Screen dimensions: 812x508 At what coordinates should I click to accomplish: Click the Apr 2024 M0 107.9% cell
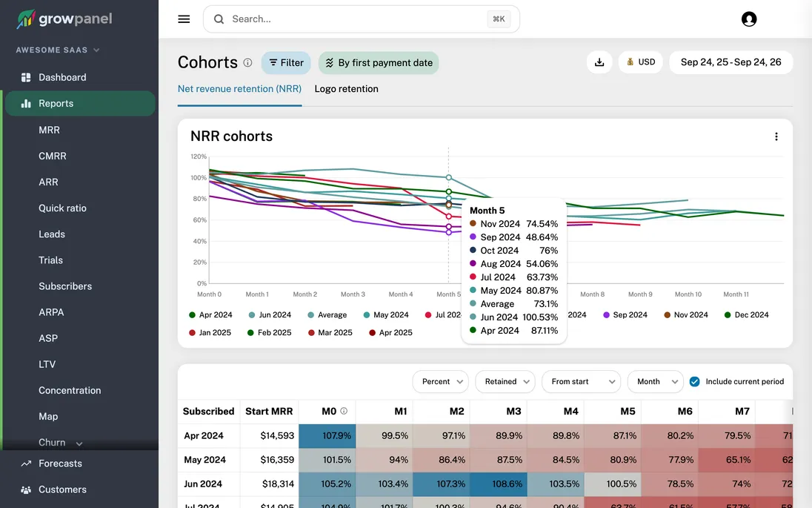coord(327,435)
